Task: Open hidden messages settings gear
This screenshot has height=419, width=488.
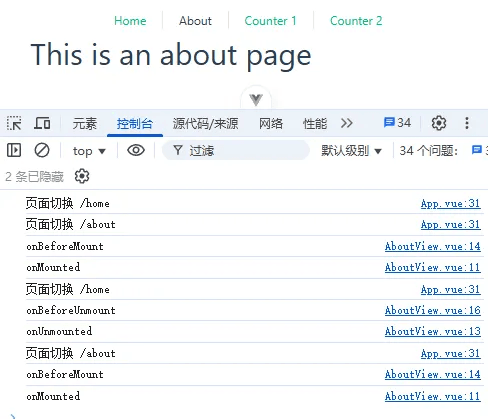Action: click(82, 176)
